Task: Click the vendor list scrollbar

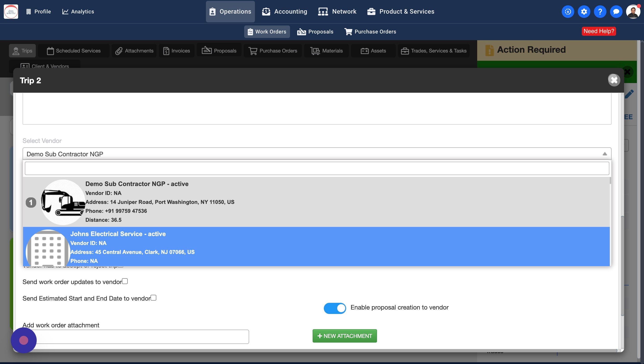Action: click(610, 180)
